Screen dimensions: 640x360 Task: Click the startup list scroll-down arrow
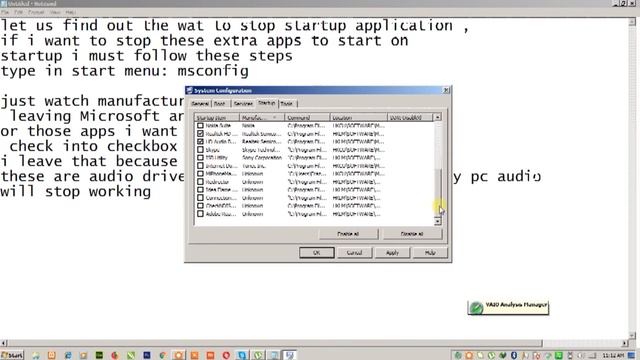[438, 222]
